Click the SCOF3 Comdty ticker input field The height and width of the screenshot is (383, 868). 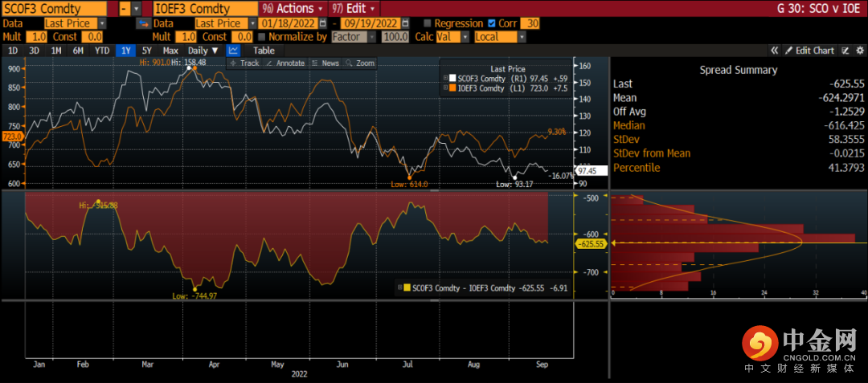click(x=52, y=8)
